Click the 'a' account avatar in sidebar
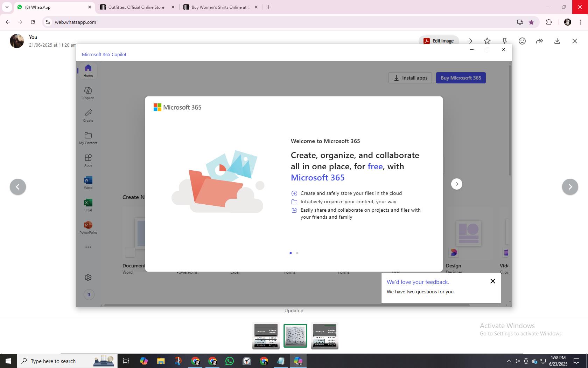The width and height of the screenshot is (588, 368). pos(89,294)
